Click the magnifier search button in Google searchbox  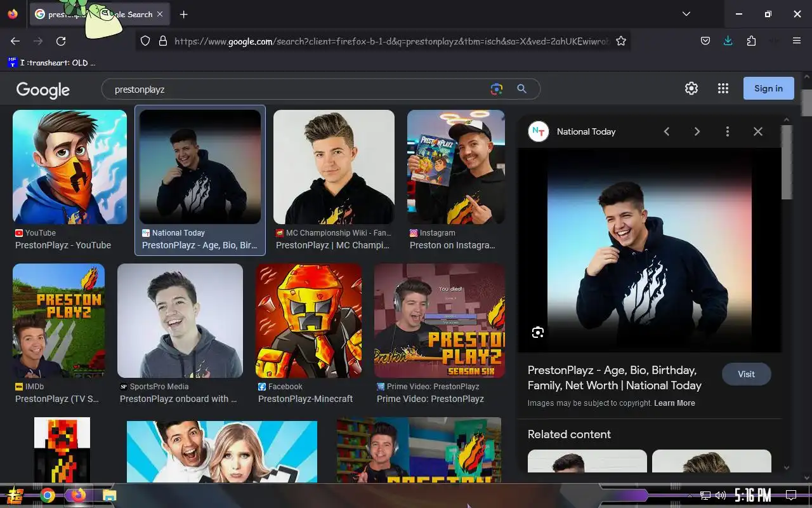[x=521, y=89]
